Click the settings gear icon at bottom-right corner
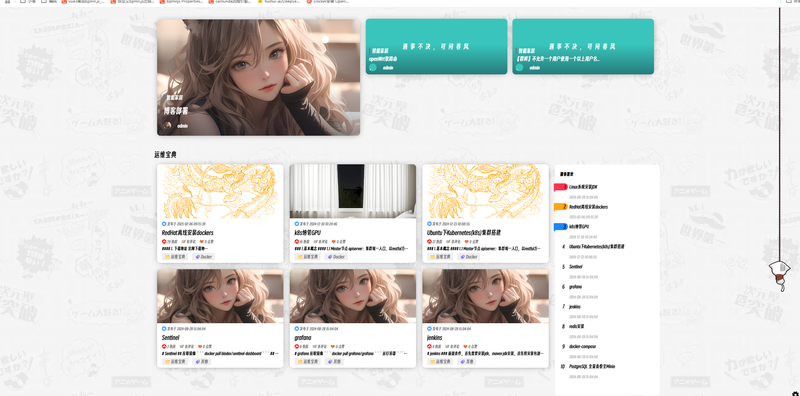The height and width of the screenshot is (396, 800). click(x=796, y=392)
